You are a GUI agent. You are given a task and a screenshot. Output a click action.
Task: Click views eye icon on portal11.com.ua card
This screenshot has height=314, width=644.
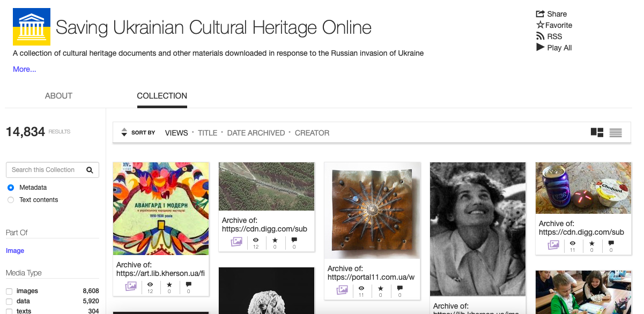point(361,288)
